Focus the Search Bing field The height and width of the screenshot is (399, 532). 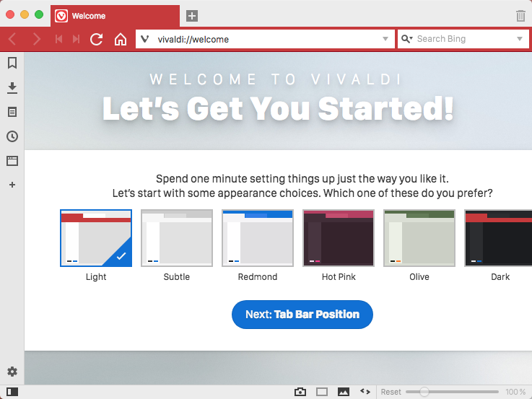coord(463,39)
